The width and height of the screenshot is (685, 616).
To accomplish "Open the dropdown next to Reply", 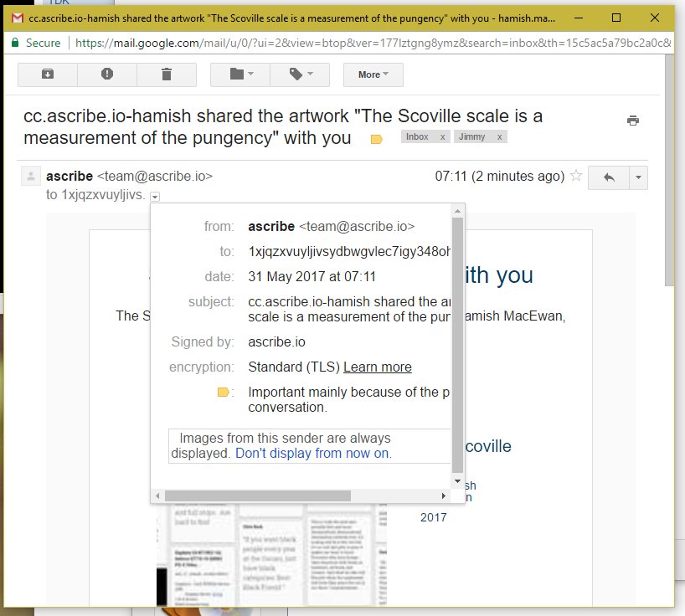I will [x=638, y=177].
